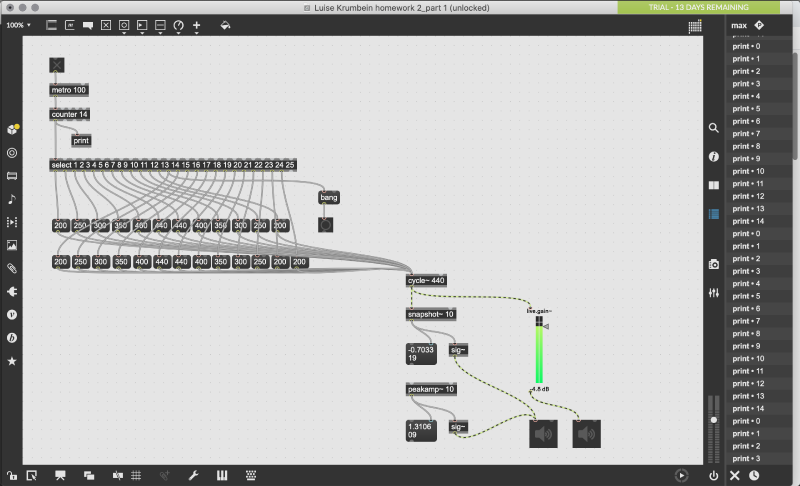Image resolution: width=800 pixels, height=486 pixels.
Task: Click the mute object icon in bottom toolbar
Action: (118, 475)
